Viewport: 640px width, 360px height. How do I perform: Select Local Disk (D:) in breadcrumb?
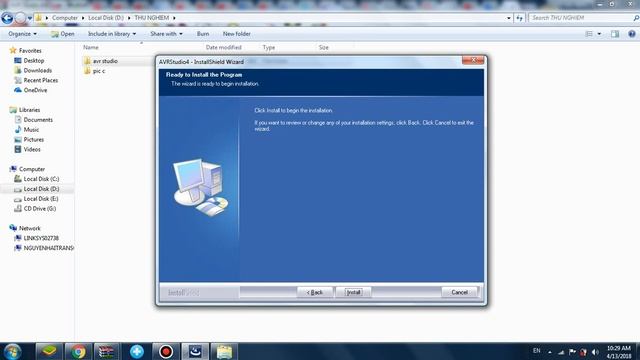(106, 18)
